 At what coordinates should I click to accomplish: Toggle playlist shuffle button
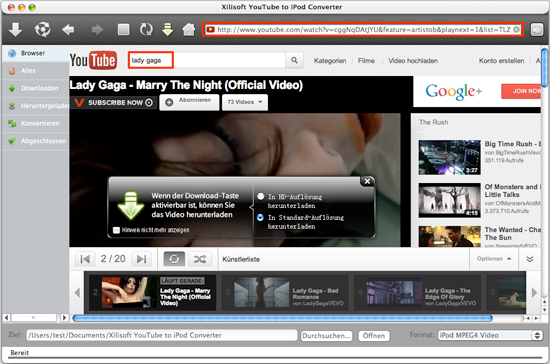200,259
